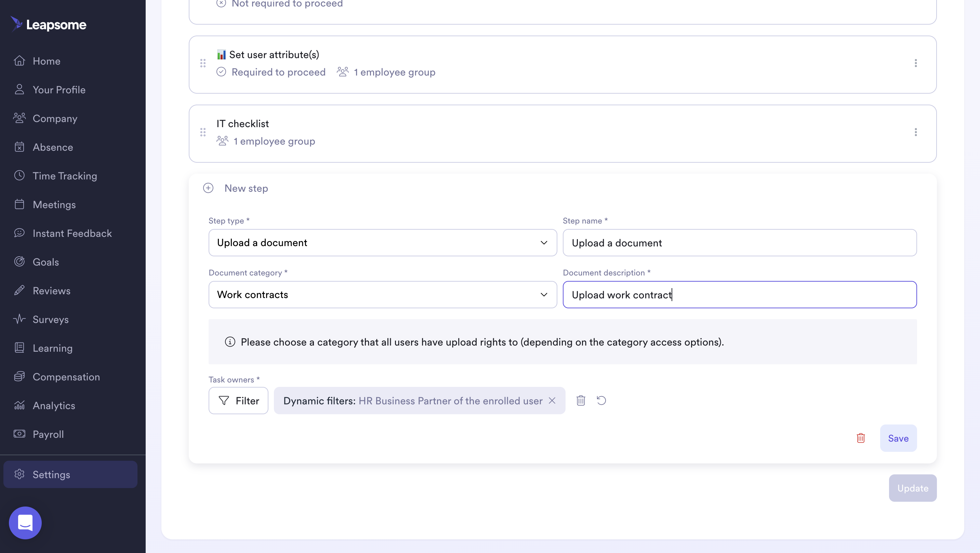Click the Payroll cash icon
Screen dimensions: 980x553
[x=19, y=434]
